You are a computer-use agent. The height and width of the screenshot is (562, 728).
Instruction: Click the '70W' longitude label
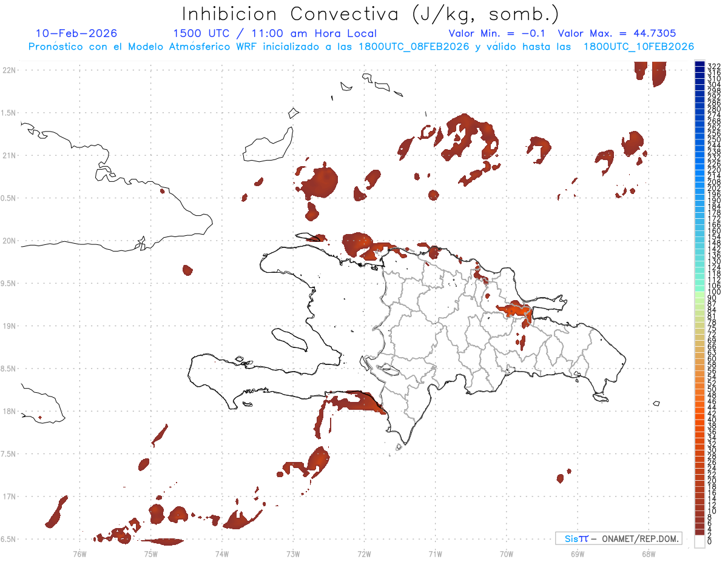click(x=507, y=553)
